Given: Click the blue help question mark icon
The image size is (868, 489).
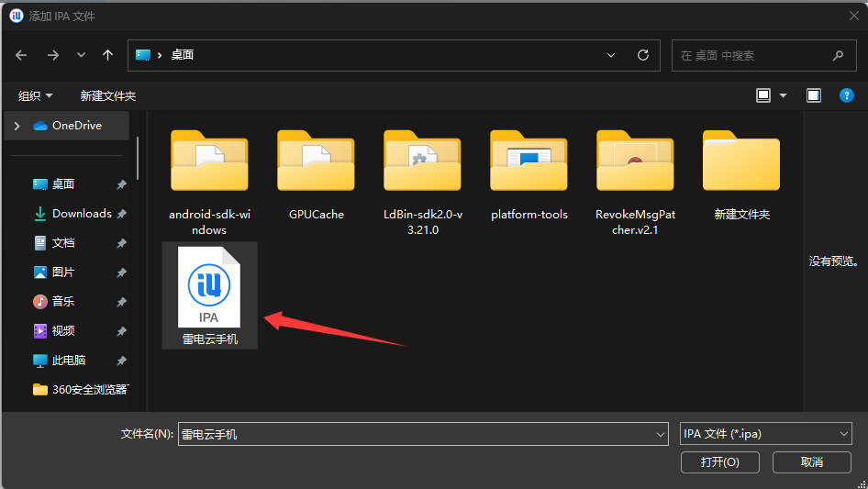Looking at the screenshot, I should coord(846,95).
